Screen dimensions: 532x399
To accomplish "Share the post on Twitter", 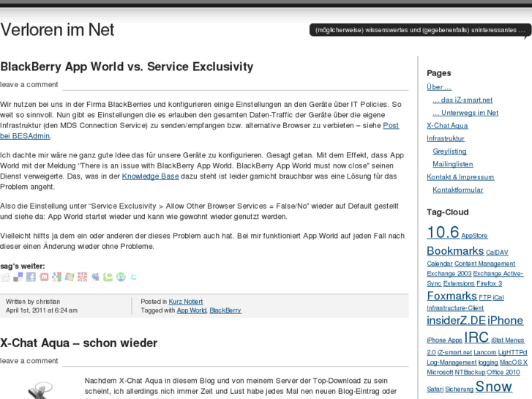I will click(x=133, y=277).
